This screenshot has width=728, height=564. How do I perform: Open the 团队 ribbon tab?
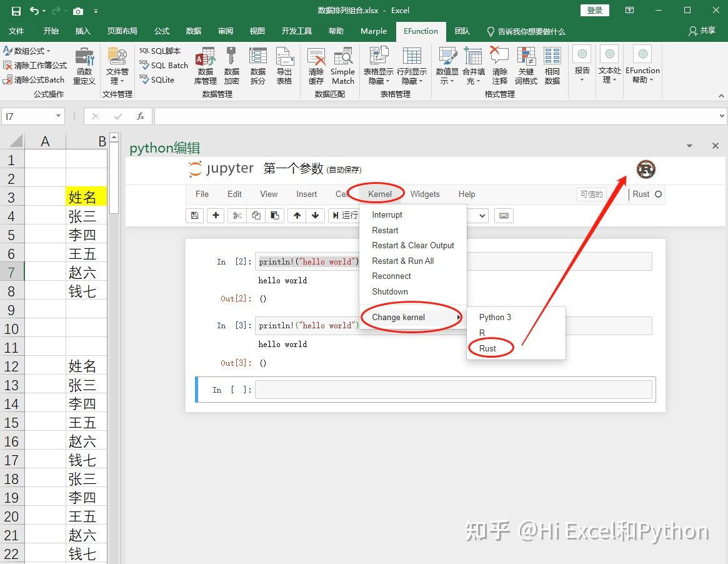click(462, 31)
